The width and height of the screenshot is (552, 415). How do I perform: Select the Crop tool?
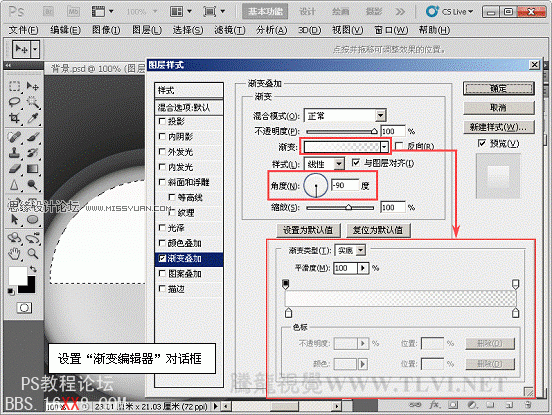pos(14,118)
